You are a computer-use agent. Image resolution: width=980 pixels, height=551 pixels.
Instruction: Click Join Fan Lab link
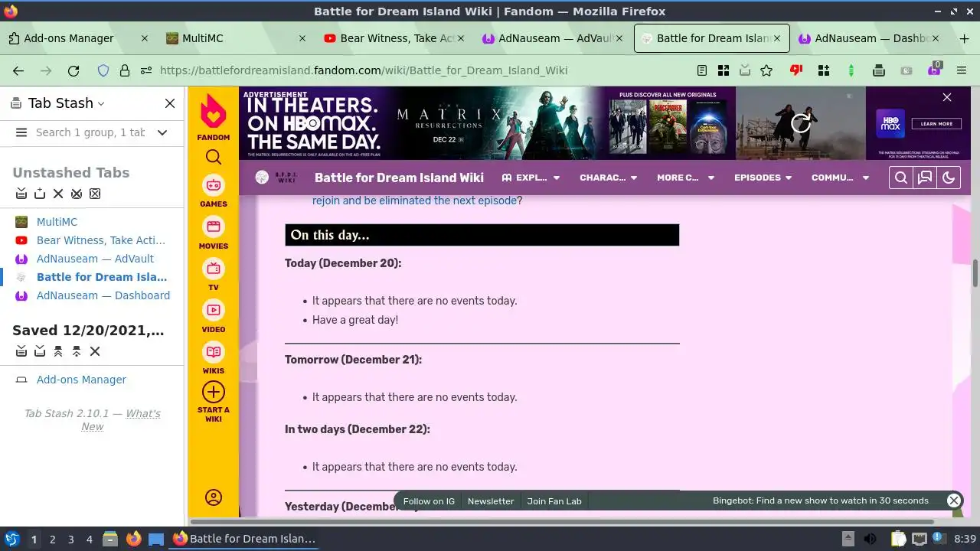[554, 501]
